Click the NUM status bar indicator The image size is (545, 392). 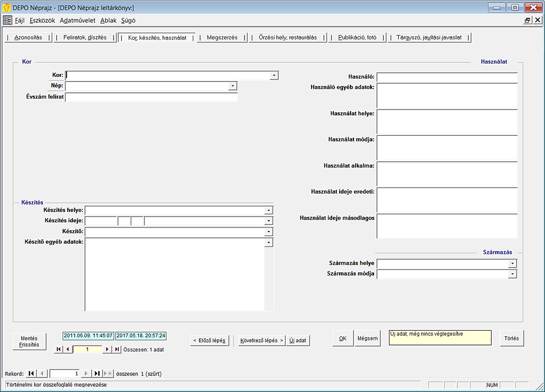[x=492, y=385]
